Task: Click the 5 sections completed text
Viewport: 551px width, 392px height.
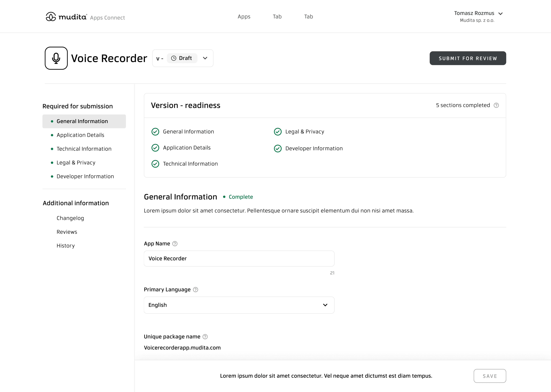Action: [463, 105]
